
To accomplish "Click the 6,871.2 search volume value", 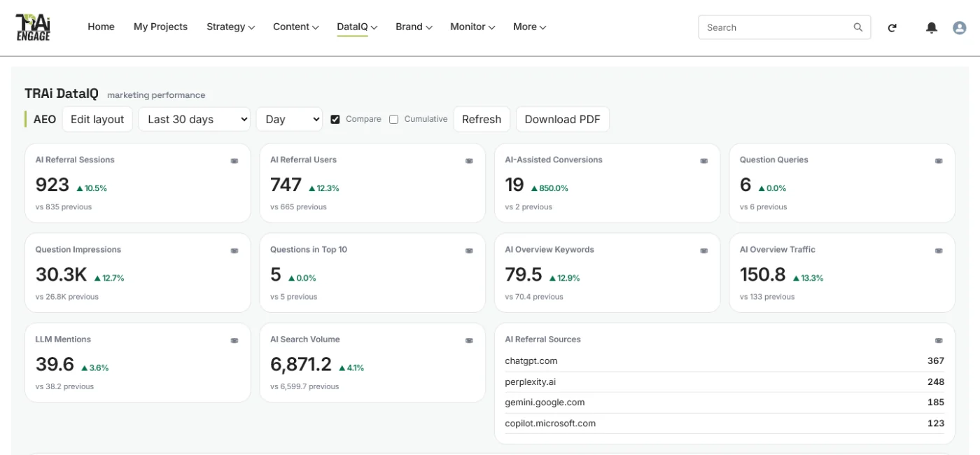I will click(x=301, y=364).
